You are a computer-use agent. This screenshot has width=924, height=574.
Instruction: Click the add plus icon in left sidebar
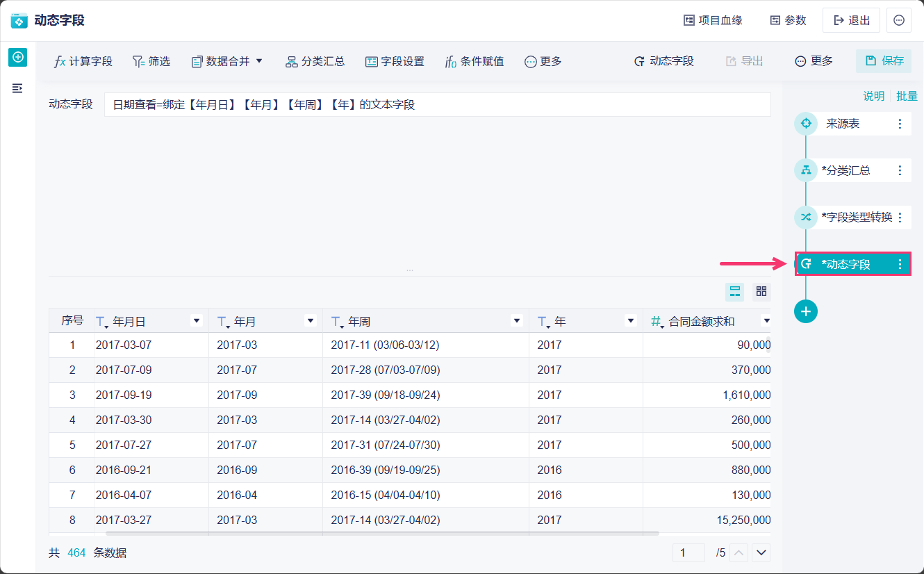pos(18,57)
